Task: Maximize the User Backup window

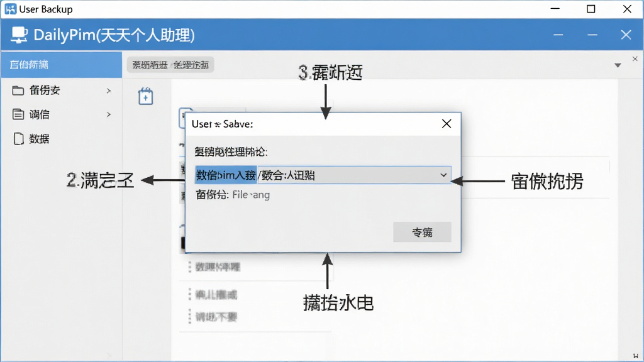Action: (591, 9)
